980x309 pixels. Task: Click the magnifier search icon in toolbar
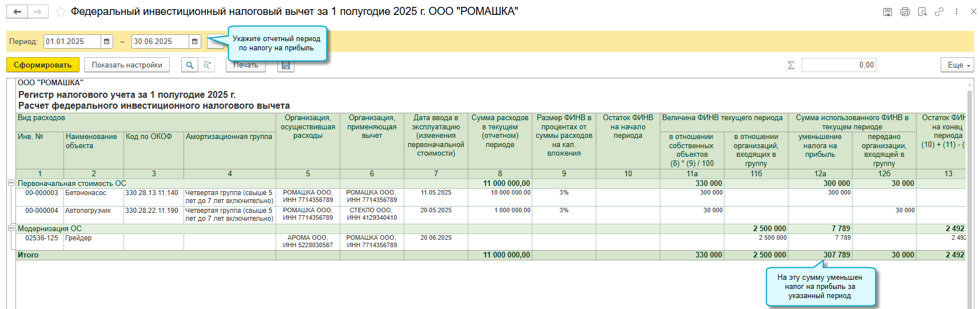[x=190, y=65]
